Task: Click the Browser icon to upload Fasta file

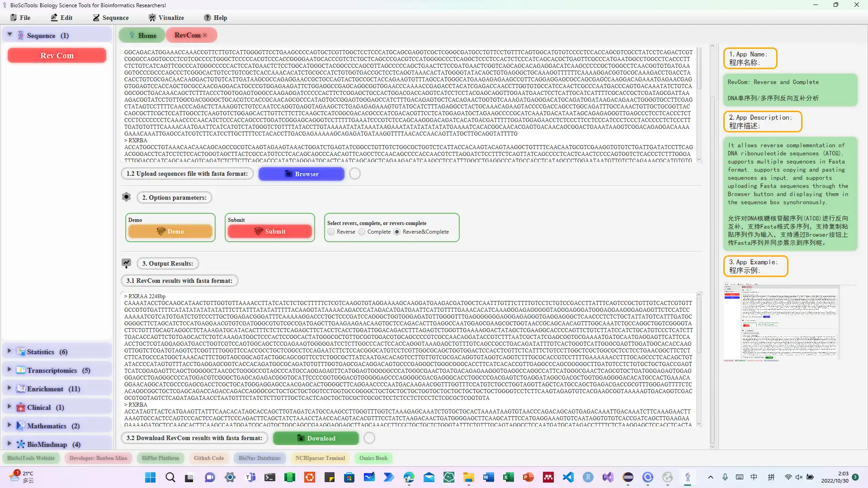Action: (x=301, y=174)
